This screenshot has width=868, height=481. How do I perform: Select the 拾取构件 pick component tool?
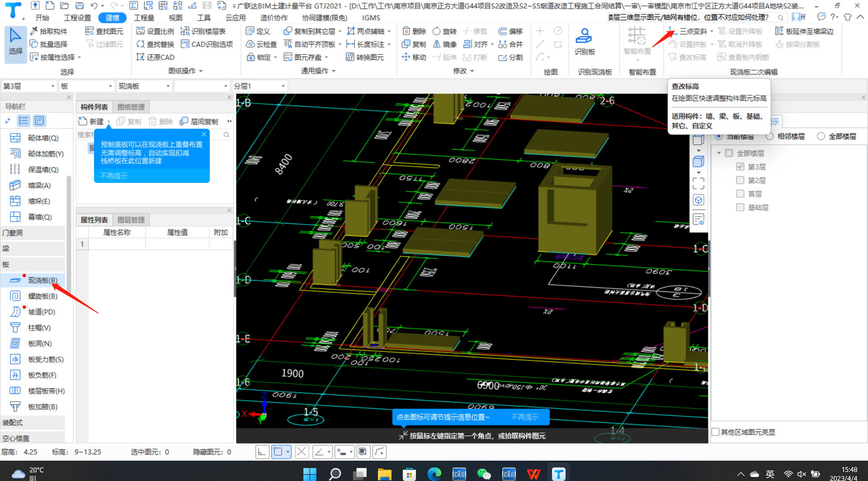point(48,31)
